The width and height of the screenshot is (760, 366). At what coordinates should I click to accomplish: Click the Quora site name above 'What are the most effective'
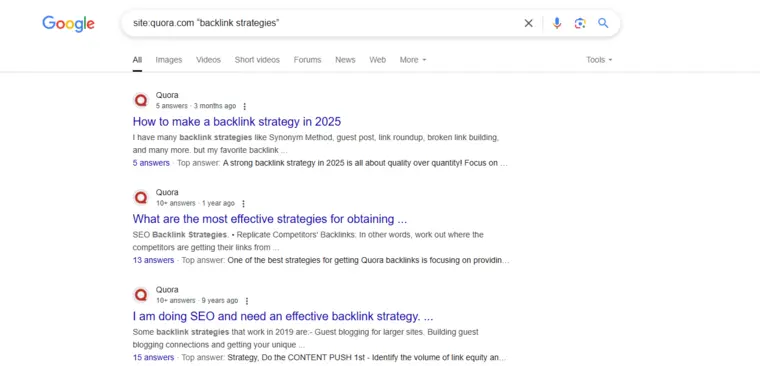pyautogui.click(x=167, y=192)
